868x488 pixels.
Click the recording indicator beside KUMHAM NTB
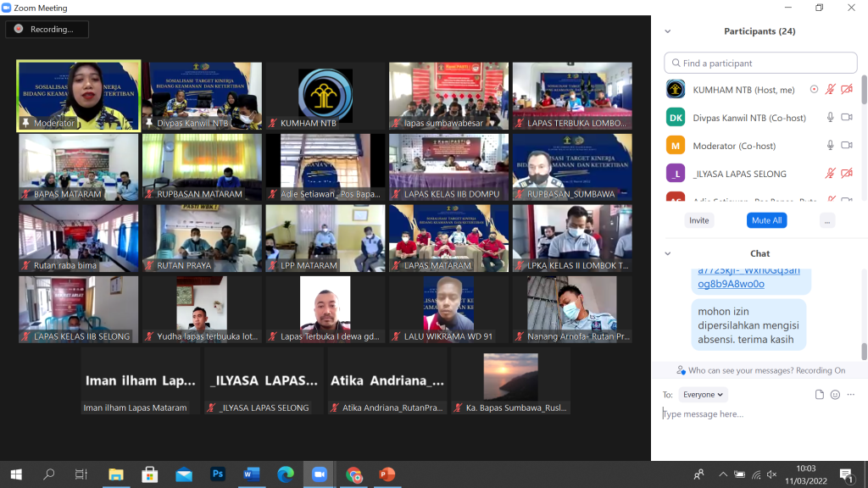(815, 90)
